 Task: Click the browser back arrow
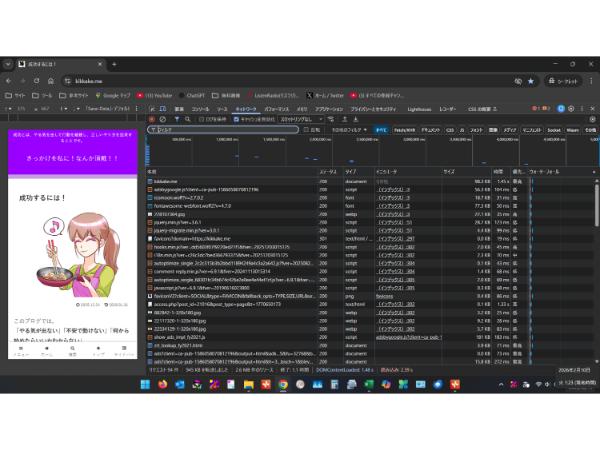click(8, 81)
